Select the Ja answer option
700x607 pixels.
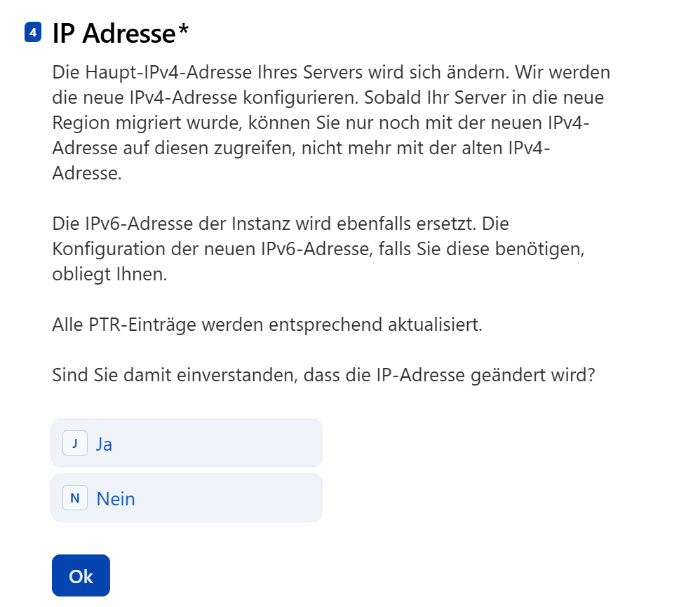pos(187,444)
